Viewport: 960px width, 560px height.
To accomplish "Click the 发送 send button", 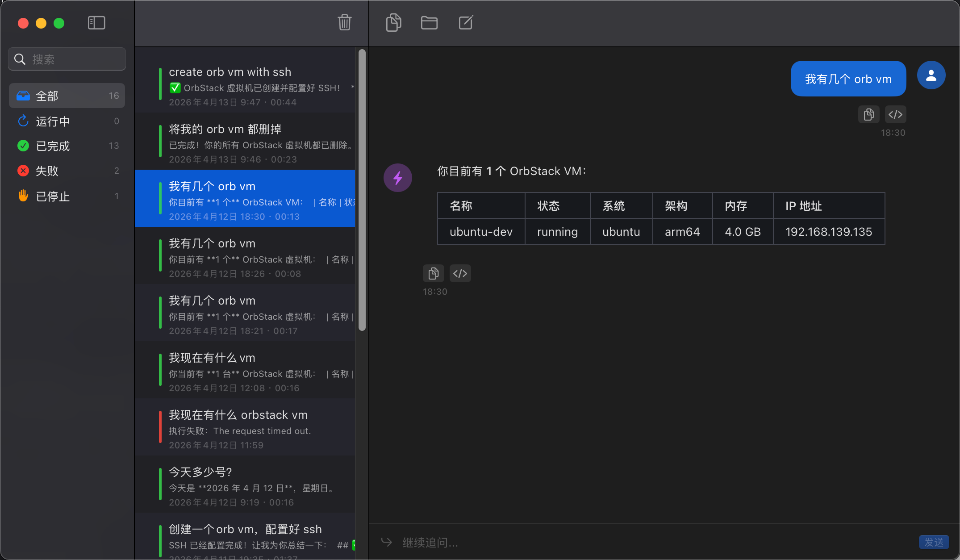I will tap(934, 542).
